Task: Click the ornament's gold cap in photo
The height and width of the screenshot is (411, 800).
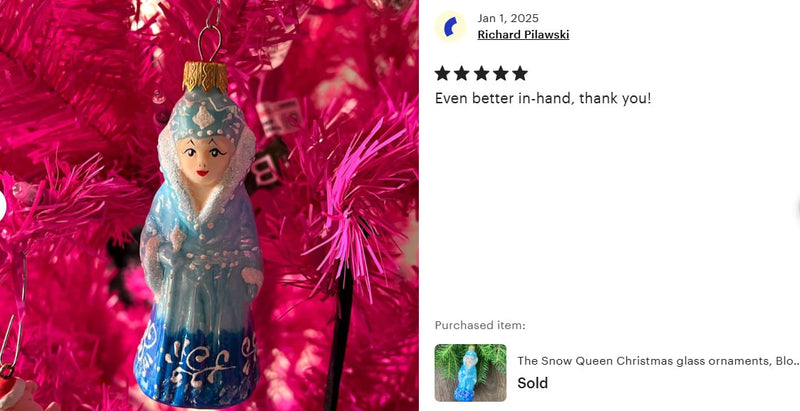Action: coord(205,76)
